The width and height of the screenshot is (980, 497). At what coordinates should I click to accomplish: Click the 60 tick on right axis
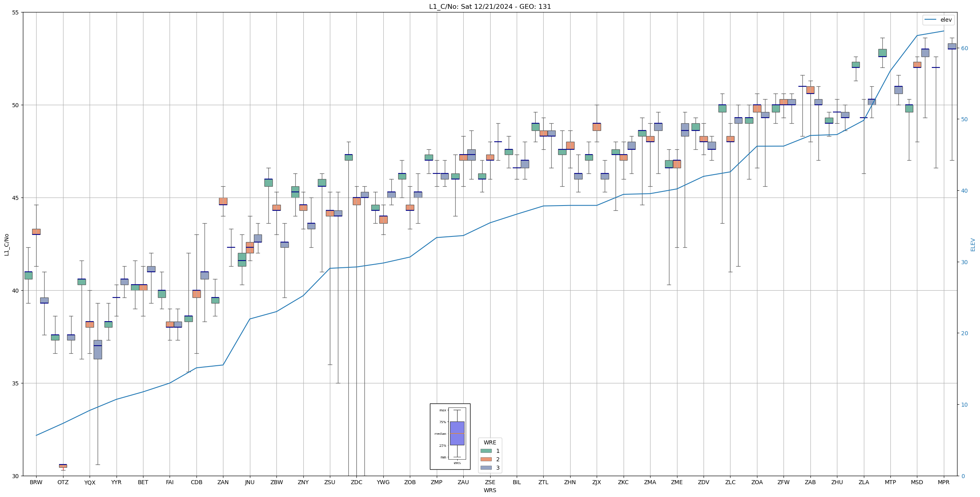click(x=964, y=48)
